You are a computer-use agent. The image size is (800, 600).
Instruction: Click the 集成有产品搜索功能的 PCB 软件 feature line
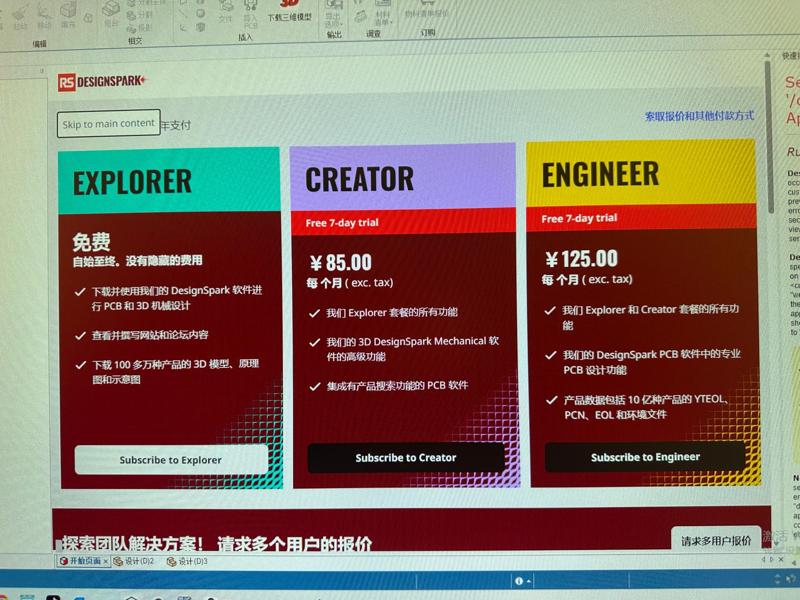pyautogui.click(x=397, y=385)
